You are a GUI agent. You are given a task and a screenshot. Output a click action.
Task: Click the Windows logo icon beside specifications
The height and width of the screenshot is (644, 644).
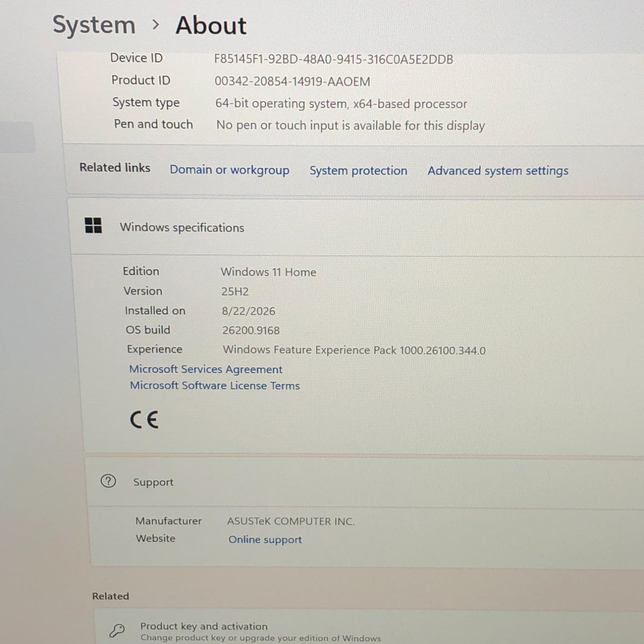pyautogui.click(x=93, y=225)
